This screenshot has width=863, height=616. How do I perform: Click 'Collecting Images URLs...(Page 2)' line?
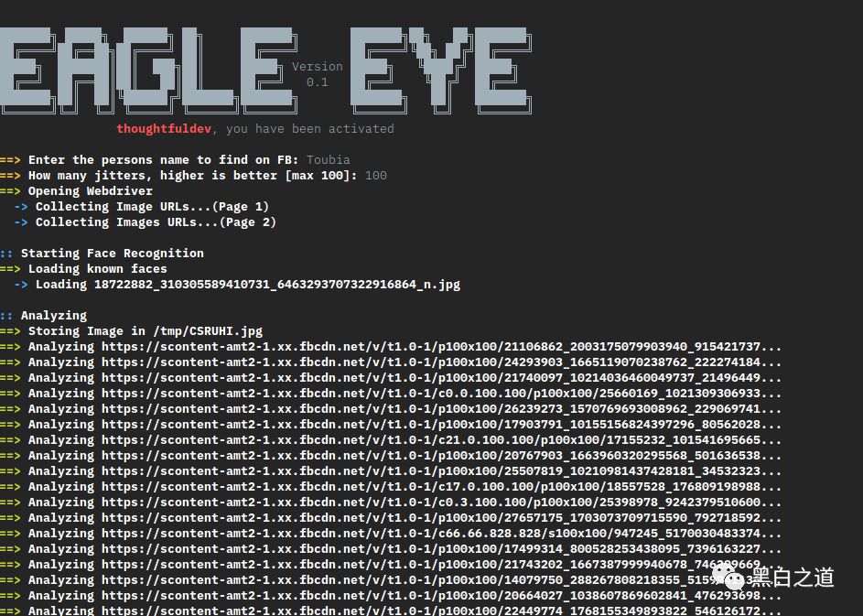156,222
